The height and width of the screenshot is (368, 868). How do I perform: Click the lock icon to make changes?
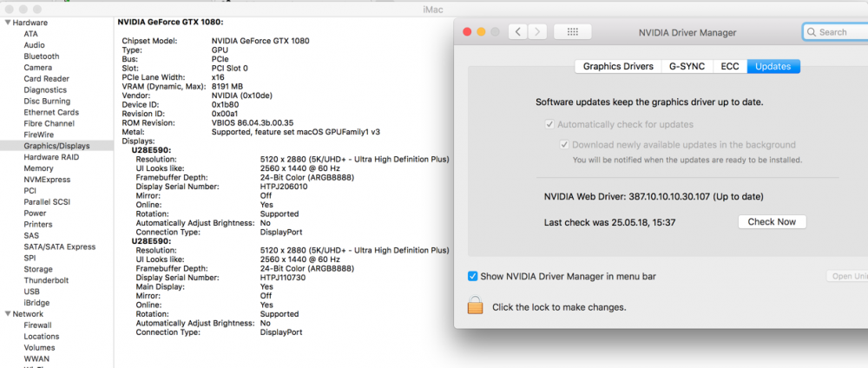(x=475, y=305)
